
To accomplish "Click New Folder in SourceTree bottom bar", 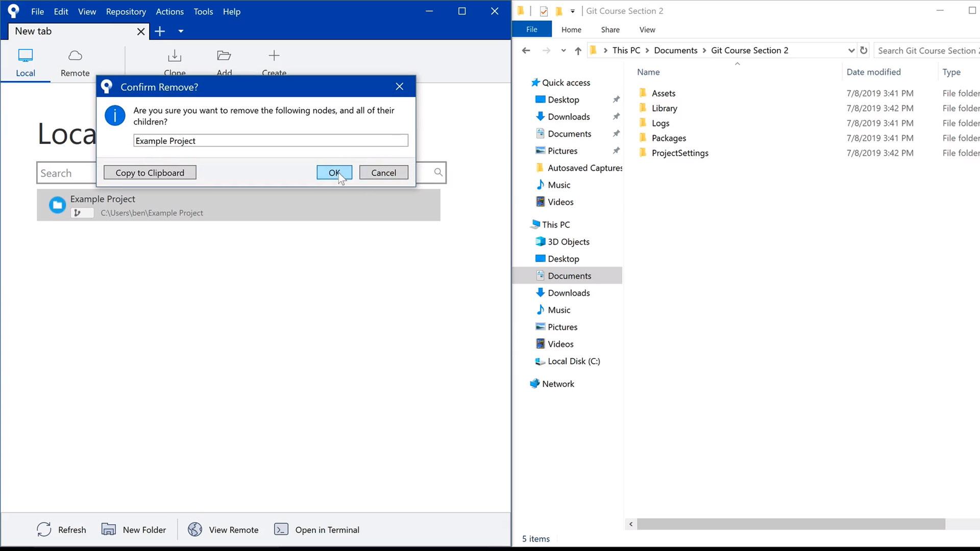I will tap(134, 530).
